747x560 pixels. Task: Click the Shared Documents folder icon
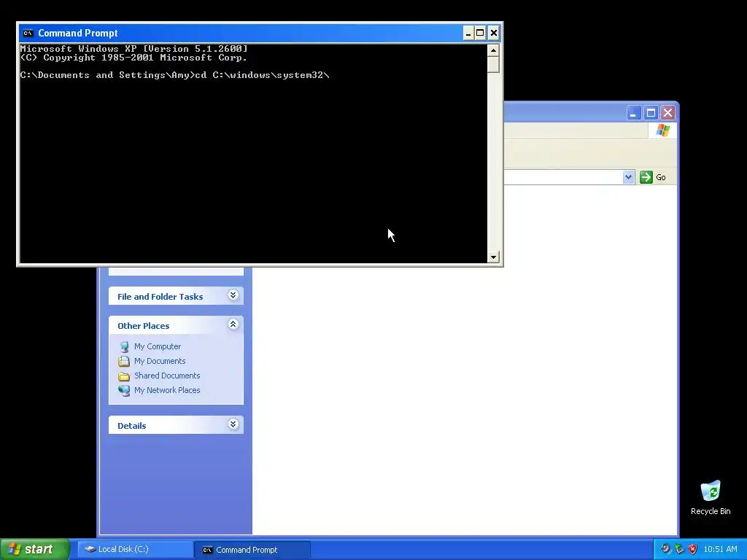pyautogui.click(x=124, y=376)
